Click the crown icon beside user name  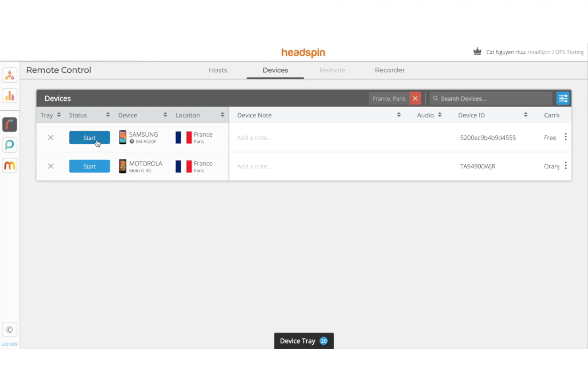[x=477, y=52]
